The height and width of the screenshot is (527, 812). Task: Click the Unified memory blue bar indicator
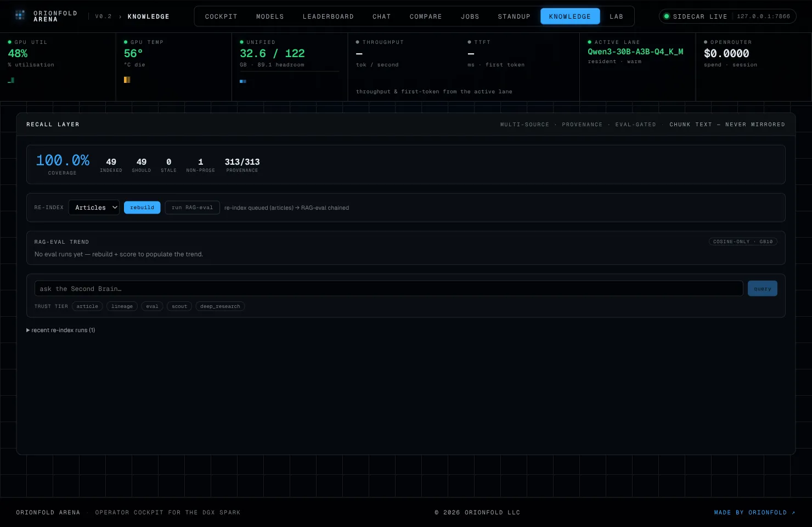click(x=243, y=81)
